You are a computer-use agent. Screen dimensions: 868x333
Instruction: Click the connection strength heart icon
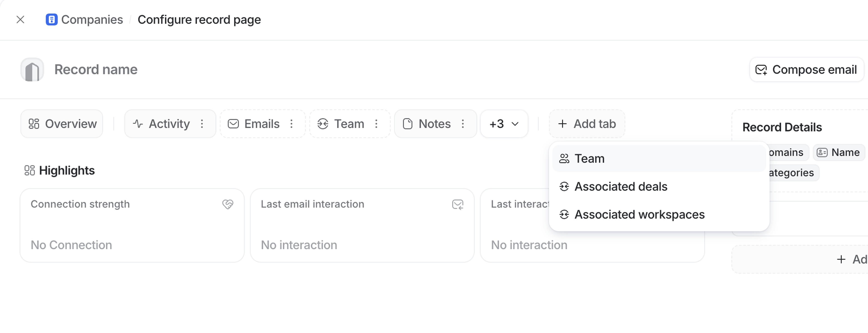coord(228,204)
